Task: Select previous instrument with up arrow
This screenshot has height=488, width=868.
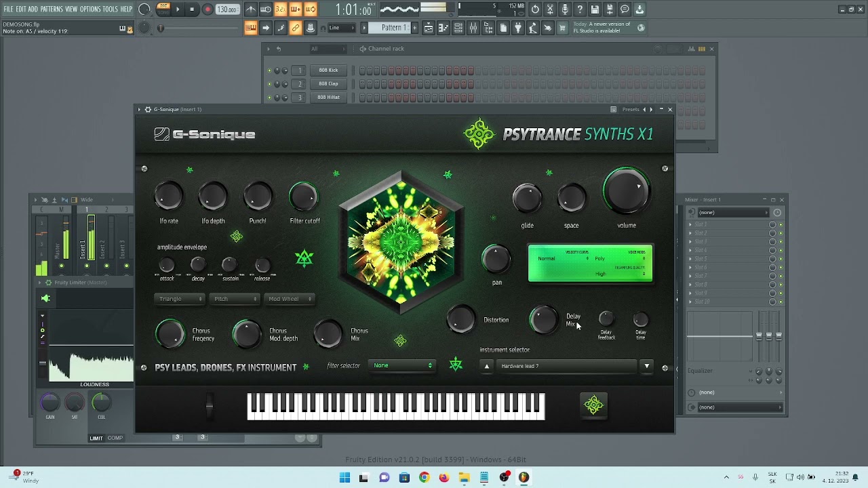Action: click(486, 366)
